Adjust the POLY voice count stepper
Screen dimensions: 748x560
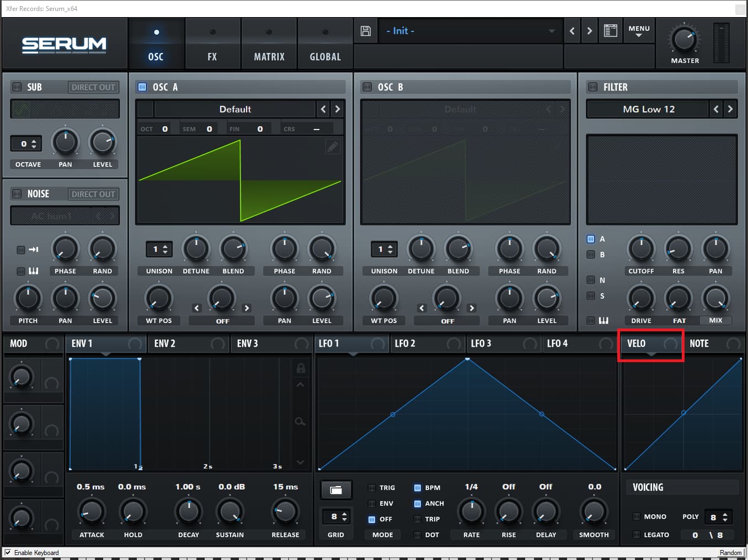click(718, 517)
